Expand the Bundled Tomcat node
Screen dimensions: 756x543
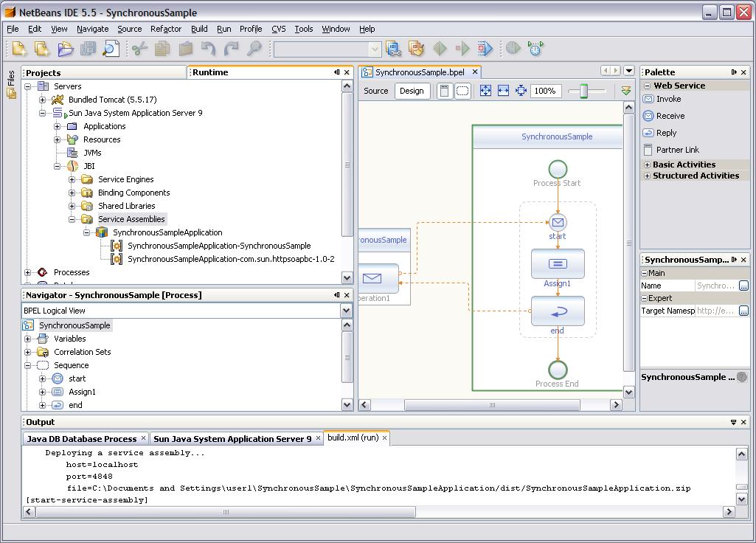coord(43,100)
